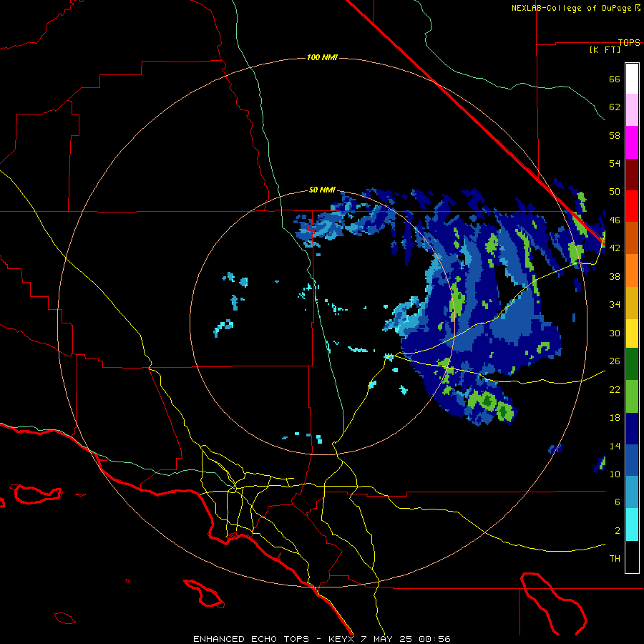Click the "TOPS" legend title
This screenshot has width=644, height=644.
(x=629, y=42)
